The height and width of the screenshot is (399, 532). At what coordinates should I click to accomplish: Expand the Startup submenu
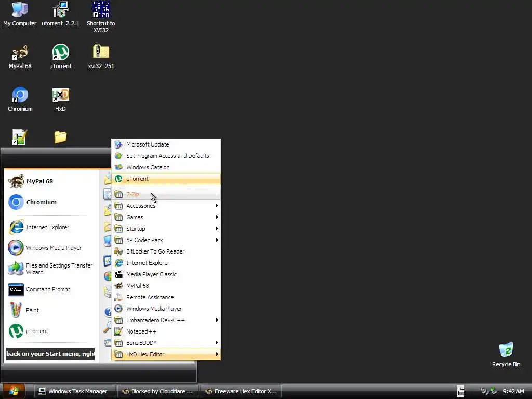click(166, 229)
